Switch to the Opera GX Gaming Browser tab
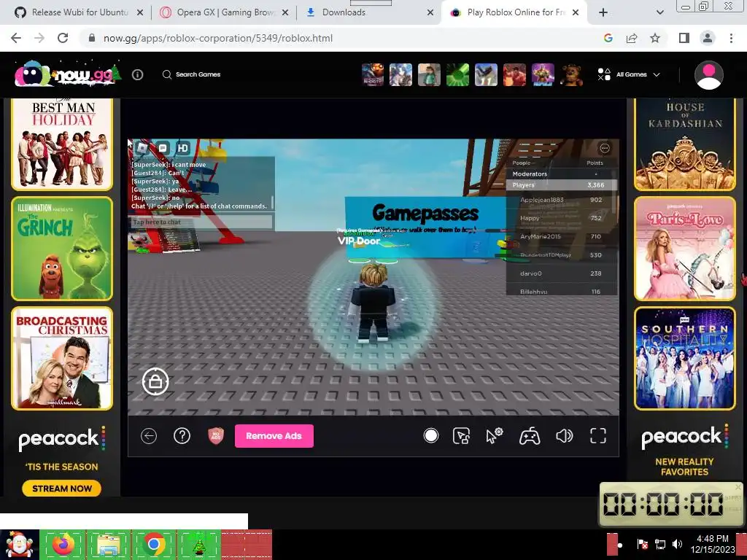The image size is (747, 560). 224,12
